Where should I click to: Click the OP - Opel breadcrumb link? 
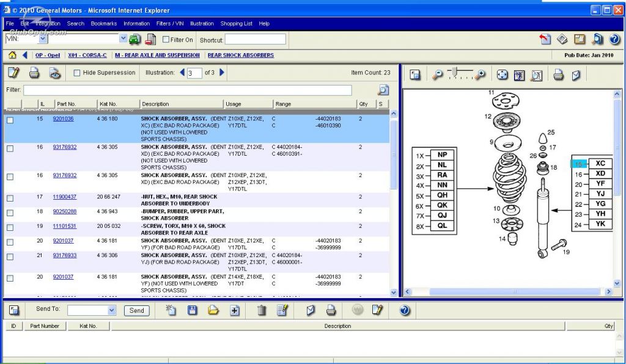tap(48, 55)
